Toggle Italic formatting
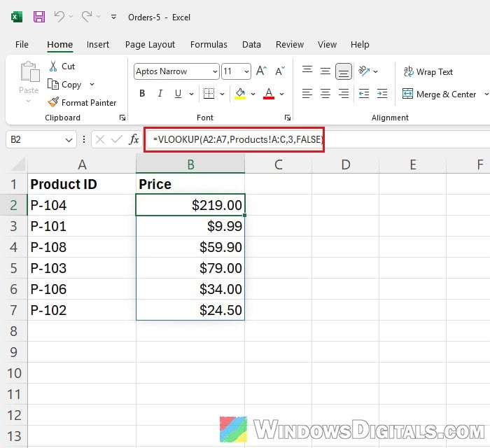This screenshot has height=448, width=490. pyautogui.click(x=160, y=93)
